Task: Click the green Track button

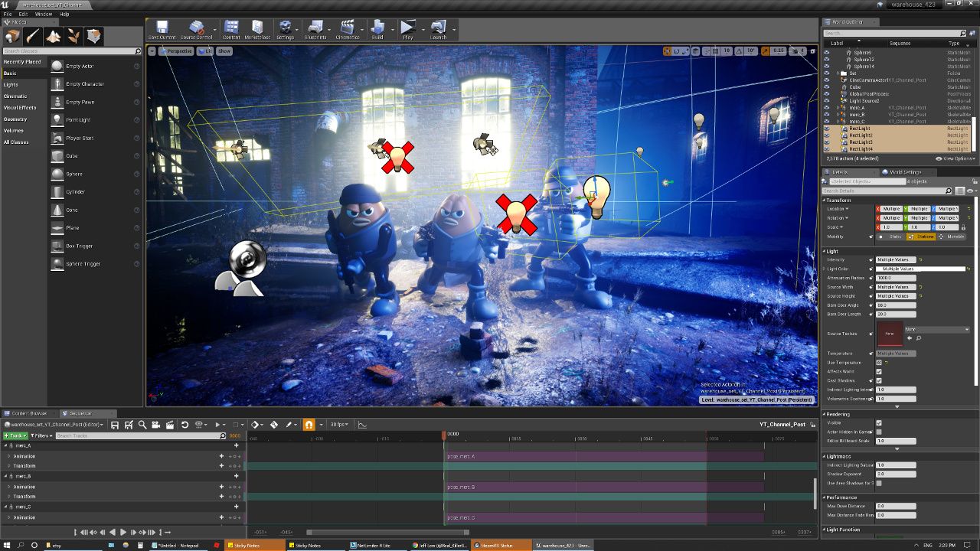Action: click(x=15, y=435)
